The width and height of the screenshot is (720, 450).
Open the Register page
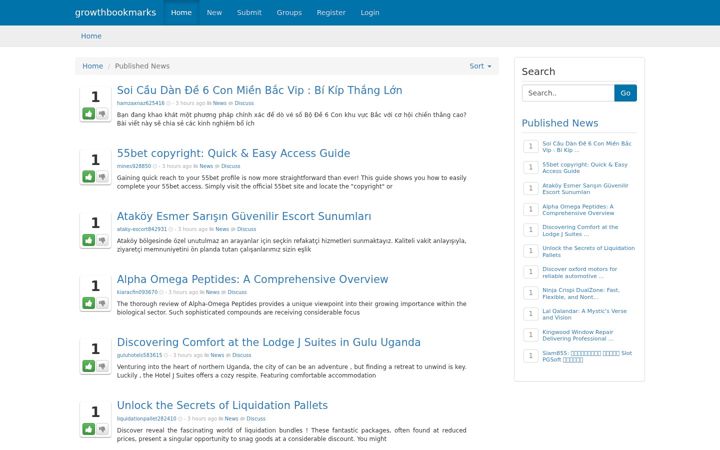click(331, 12)
